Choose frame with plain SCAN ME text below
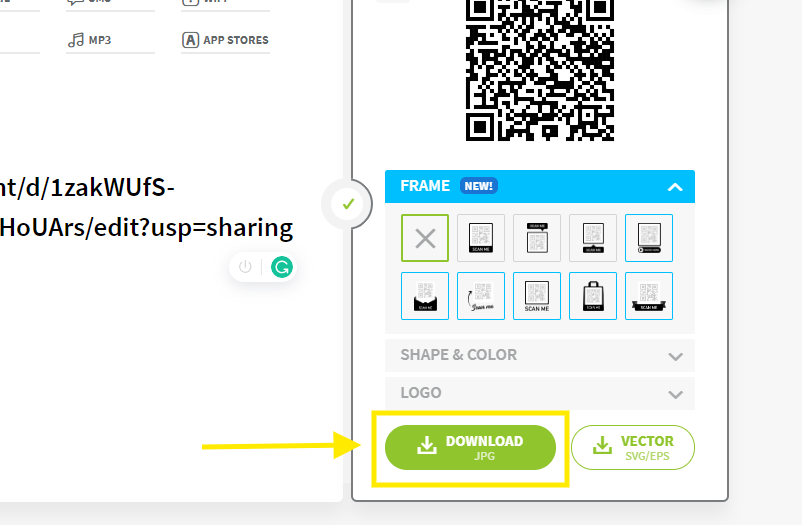Viewport: 802px width, 525px height. [x=537, y=296]
